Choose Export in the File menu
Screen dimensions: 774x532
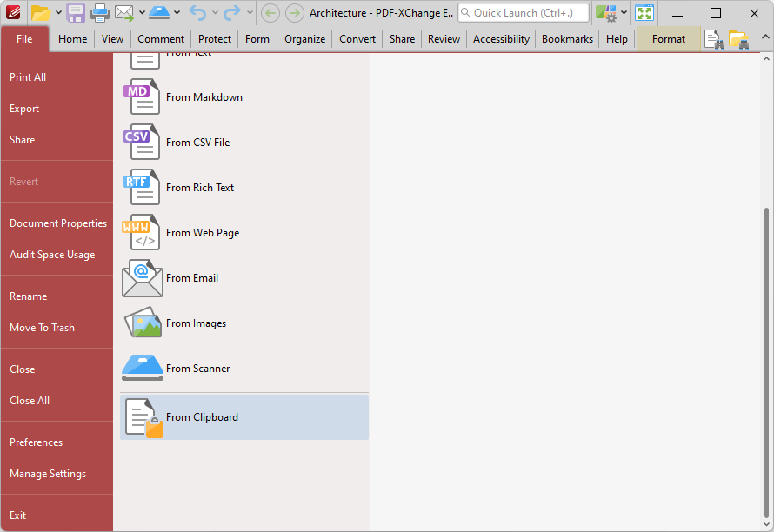pyautogui.click(x=57, y=109)
